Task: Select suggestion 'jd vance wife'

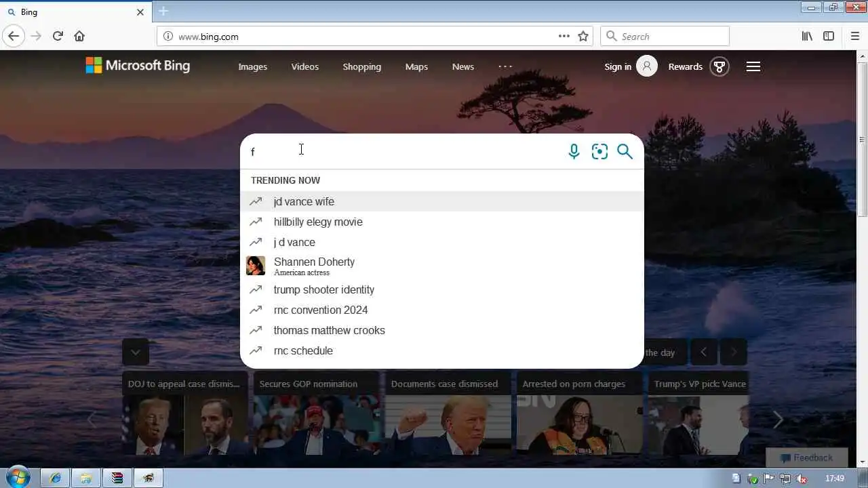Action: [x=441, y=201]
